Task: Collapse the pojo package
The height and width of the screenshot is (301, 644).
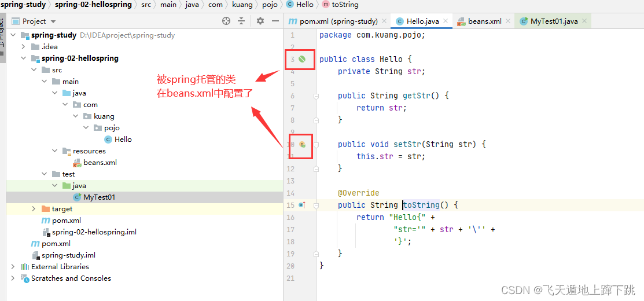Action: pos(86,128)
